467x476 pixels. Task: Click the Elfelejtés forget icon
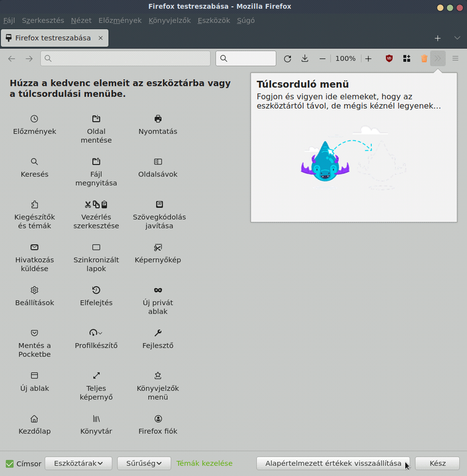[96, 290]
